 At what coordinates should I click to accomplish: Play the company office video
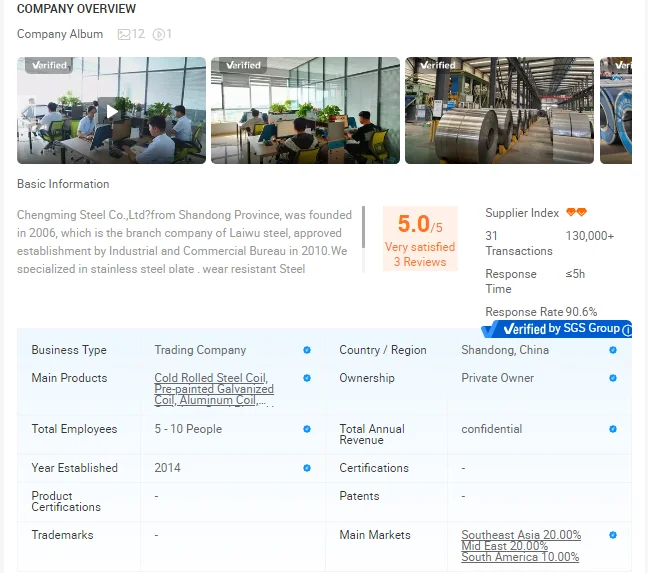point(112,112)
